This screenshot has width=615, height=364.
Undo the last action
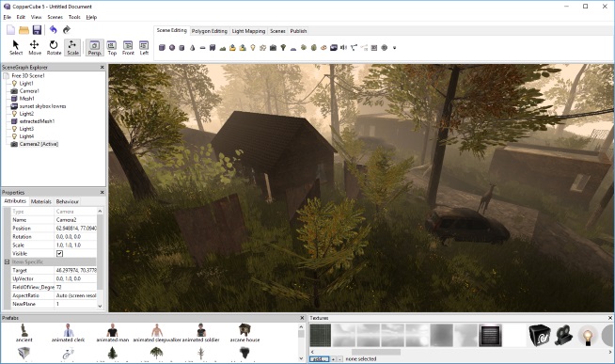[54, 30]
